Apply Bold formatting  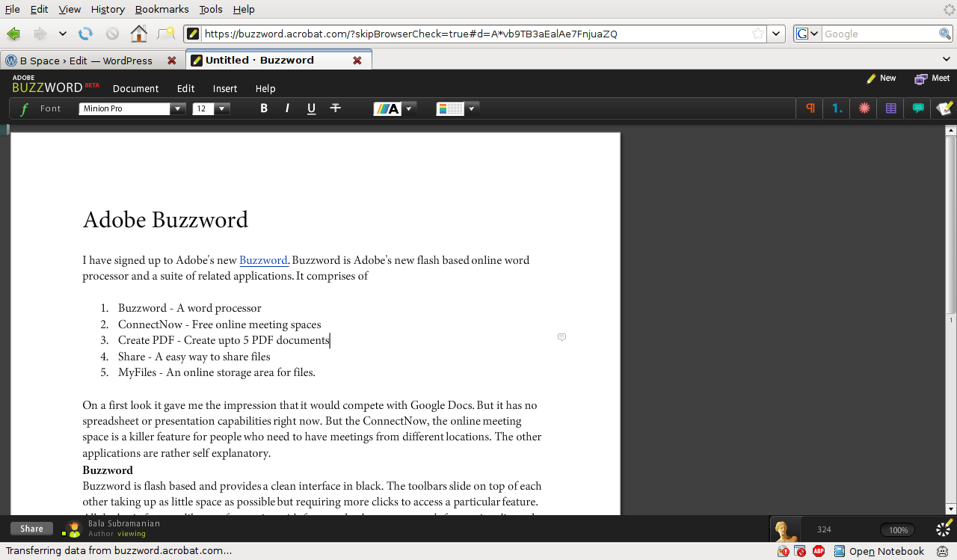coord(264,108)
